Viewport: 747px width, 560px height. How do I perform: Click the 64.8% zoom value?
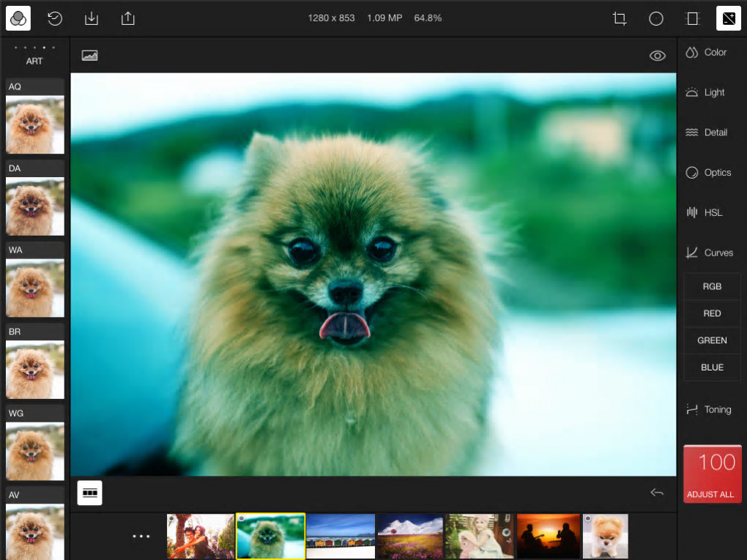pyautogui.click(x=428, y=18)
